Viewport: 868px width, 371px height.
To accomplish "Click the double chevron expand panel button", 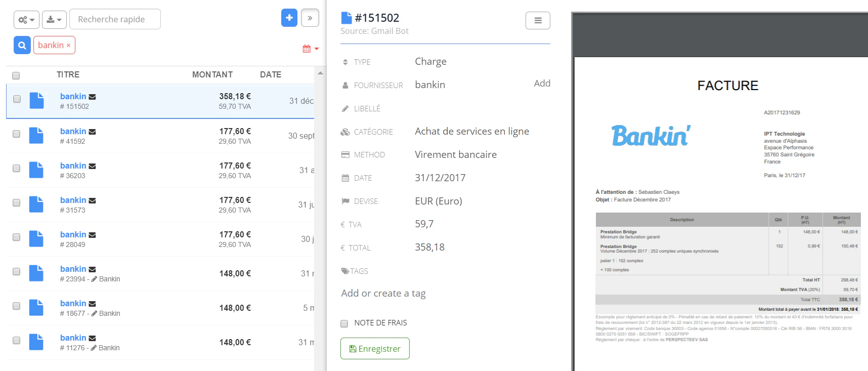I will 310,18.
